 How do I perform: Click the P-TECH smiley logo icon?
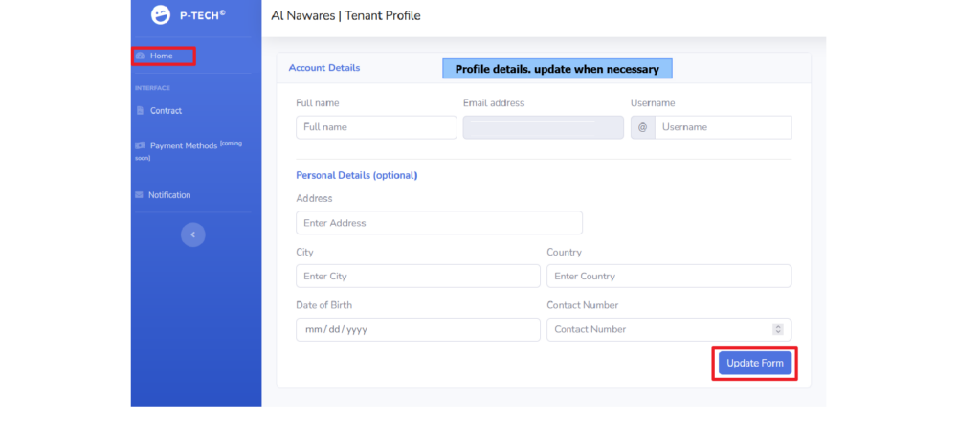pos(161,15)
